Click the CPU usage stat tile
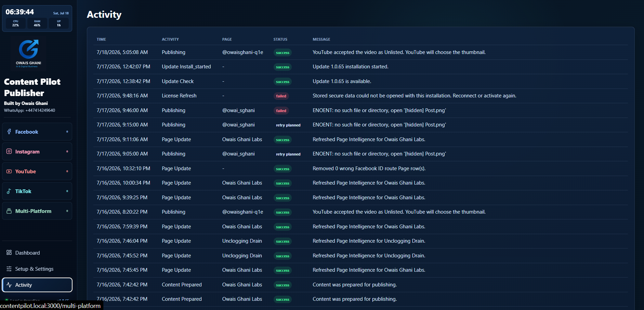The image size is (644, 310). click(x=16, y=23)
